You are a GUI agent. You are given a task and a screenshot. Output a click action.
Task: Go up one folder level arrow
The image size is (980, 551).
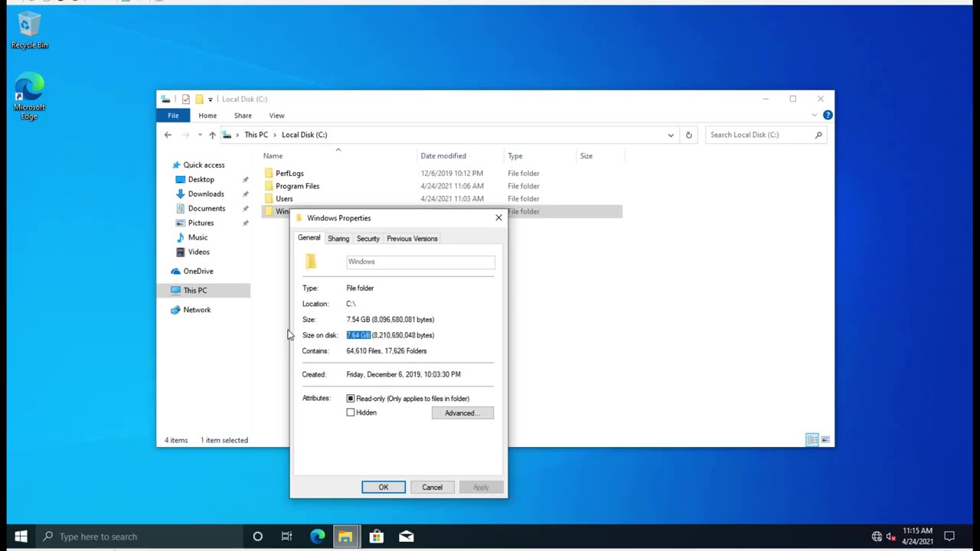pos(212,135)
